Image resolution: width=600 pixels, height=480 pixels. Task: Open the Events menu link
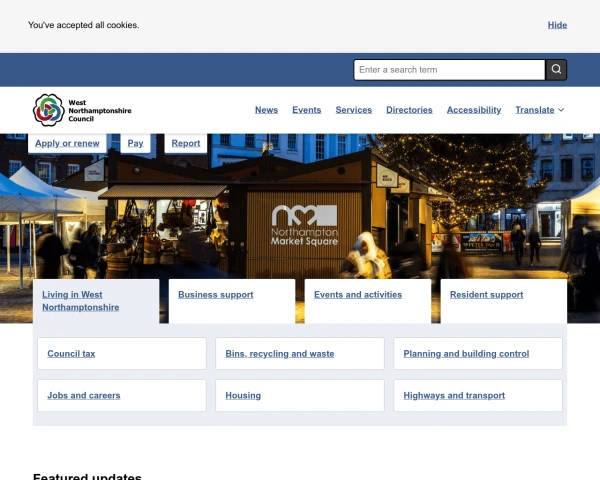click(x=307, y=110)
